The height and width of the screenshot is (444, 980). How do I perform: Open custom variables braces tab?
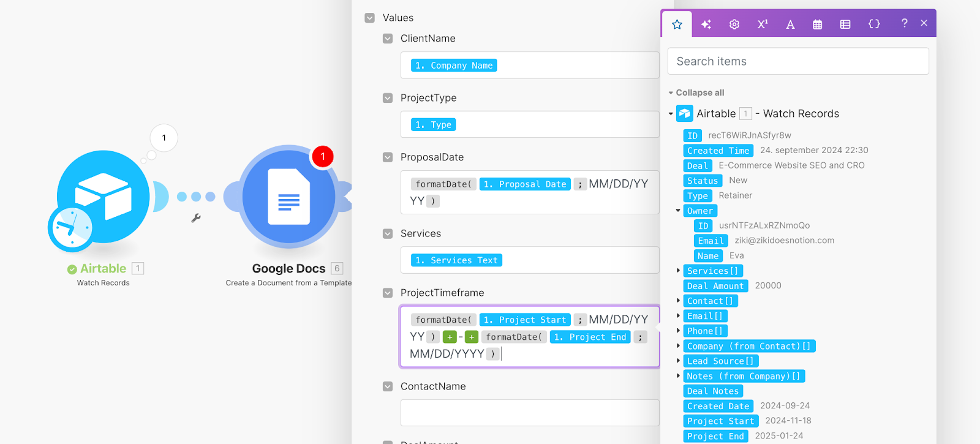click(874, 24)
